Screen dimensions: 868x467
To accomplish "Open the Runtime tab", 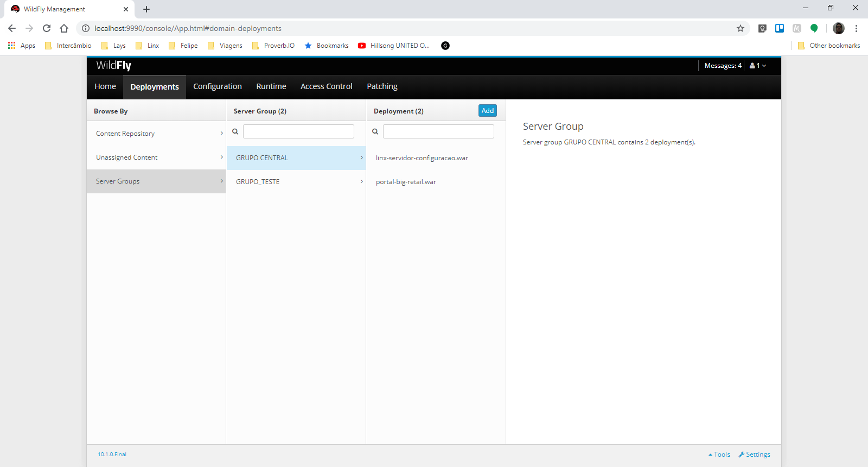I will tap(271, 86).
